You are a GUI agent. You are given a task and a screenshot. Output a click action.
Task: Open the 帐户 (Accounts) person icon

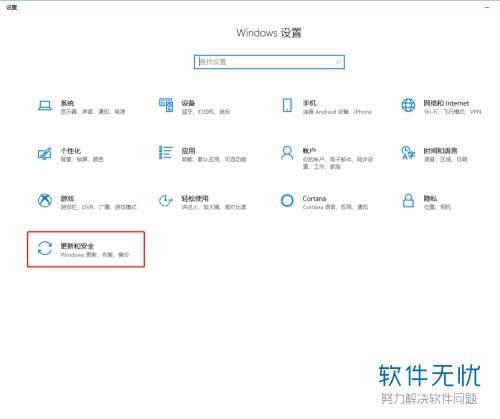287,153
